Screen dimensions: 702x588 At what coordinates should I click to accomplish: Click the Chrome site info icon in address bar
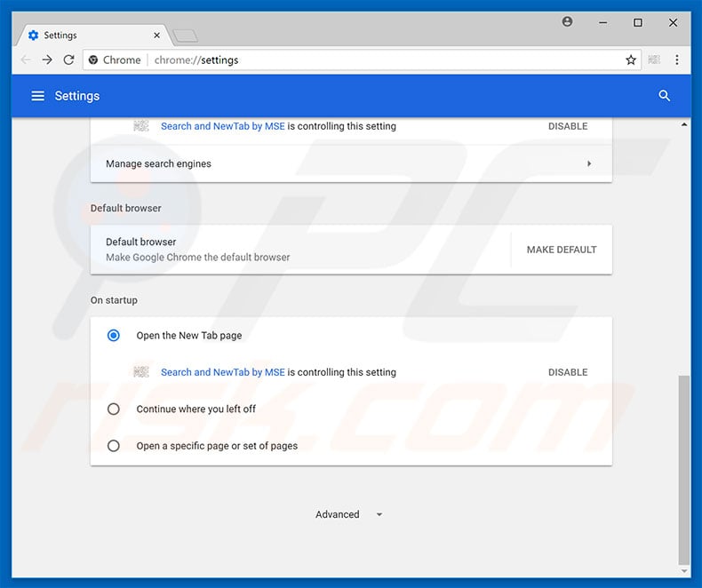[93, 60]
